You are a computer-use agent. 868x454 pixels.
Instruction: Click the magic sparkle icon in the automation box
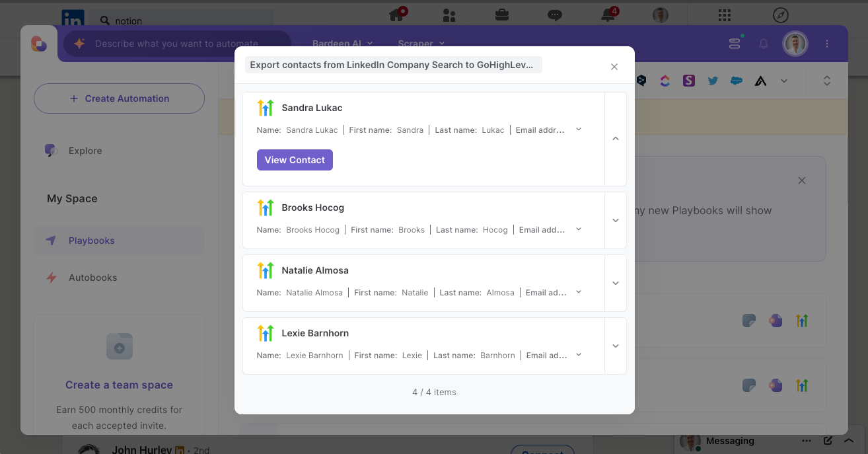79,44
